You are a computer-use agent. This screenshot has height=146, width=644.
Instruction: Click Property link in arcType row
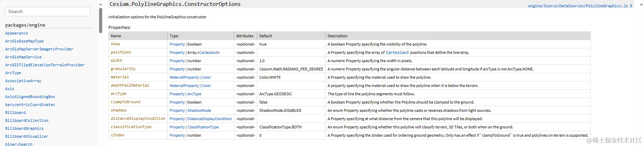[177, 94]
